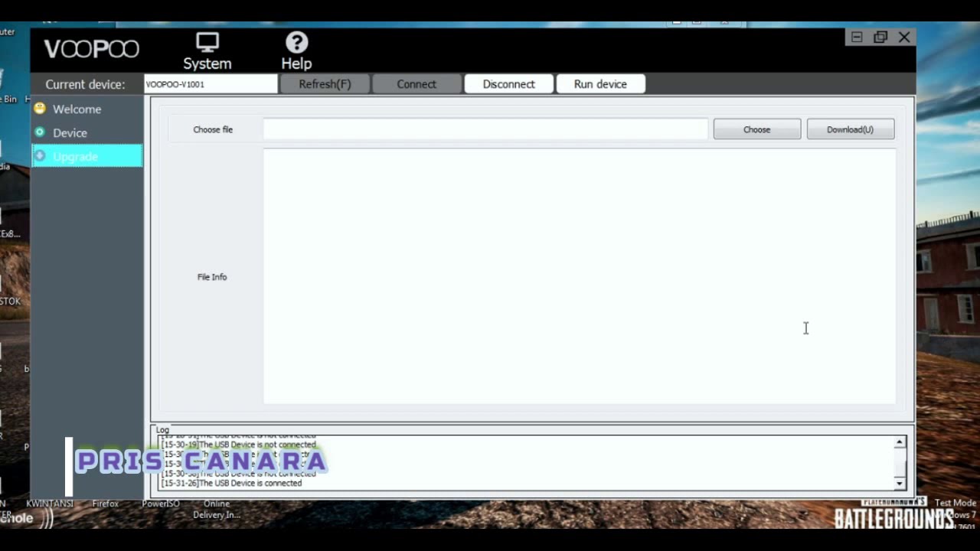
Task: Click the Connect button
Action: [416, 84]
